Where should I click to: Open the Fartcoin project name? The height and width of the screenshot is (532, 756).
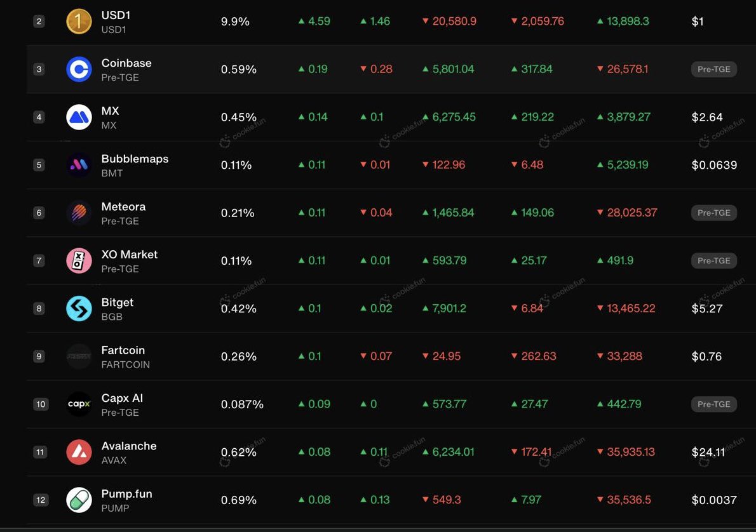click(x=123, y=350)
